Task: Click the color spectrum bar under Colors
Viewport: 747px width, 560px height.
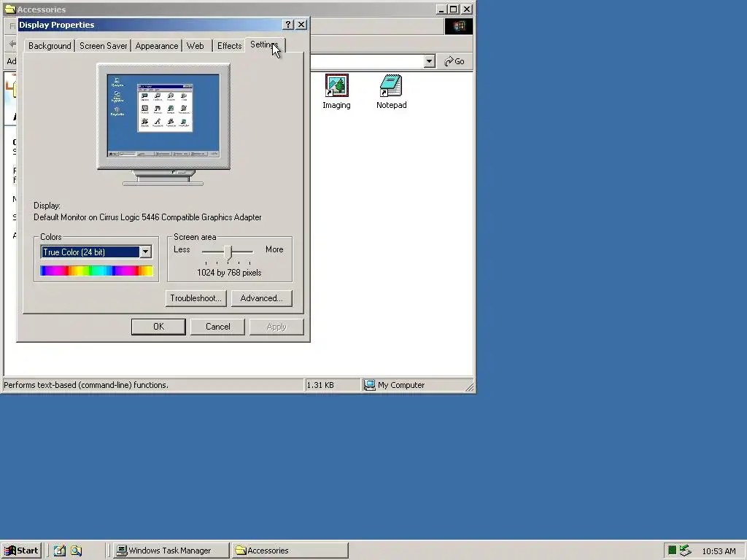Action: pyautogui.click(x=97, y=271)
